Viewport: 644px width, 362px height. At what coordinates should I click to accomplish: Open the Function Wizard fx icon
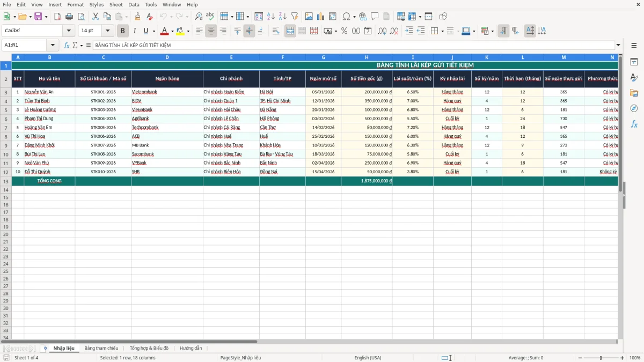67,45
